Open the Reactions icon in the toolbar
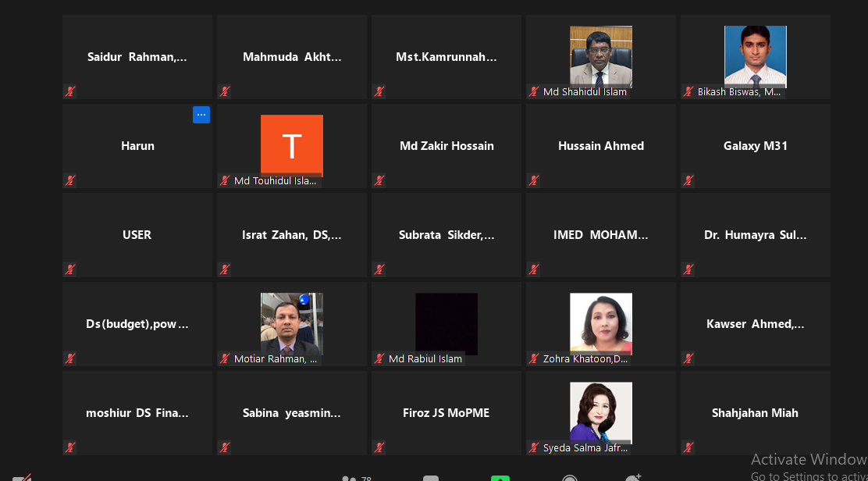This screenshot has width=868, height=481. (633, 477)
